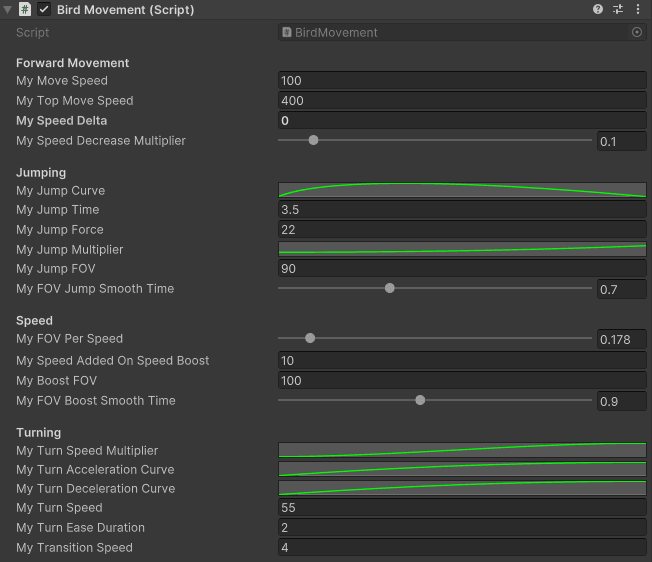
Task: Open the My Turn Speed Multiplier curve
Action: click(x=462, y=450)
